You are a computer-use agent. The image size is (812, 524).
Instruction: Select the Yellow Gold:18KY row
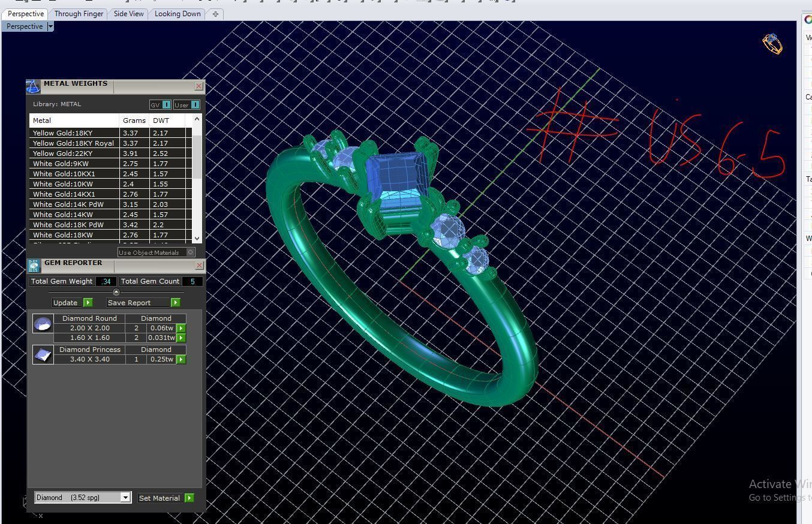[110, 133]
